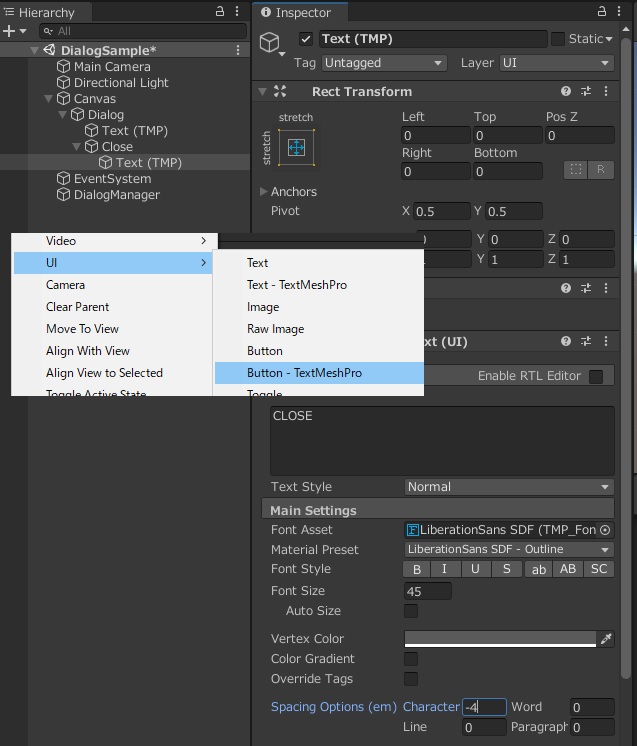Select Raw Image in UI submenu
Screen dimensions: 637x746
click(319, 329)
